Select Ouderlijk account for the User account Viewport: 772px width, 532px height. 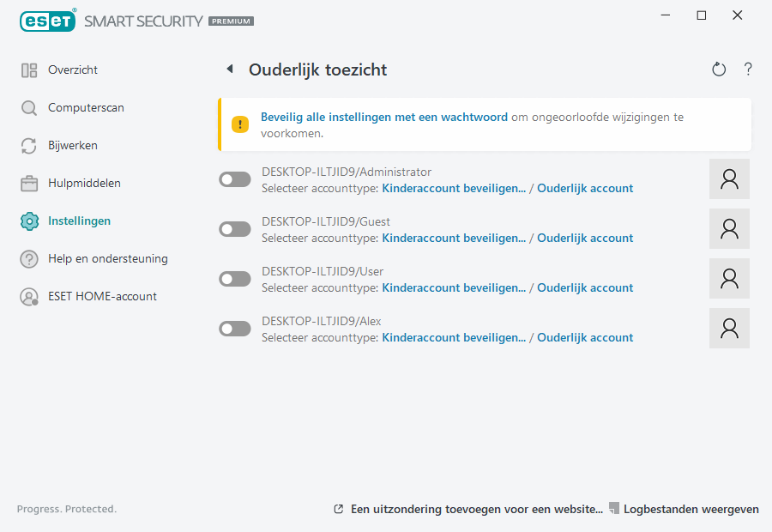[585, 287]
